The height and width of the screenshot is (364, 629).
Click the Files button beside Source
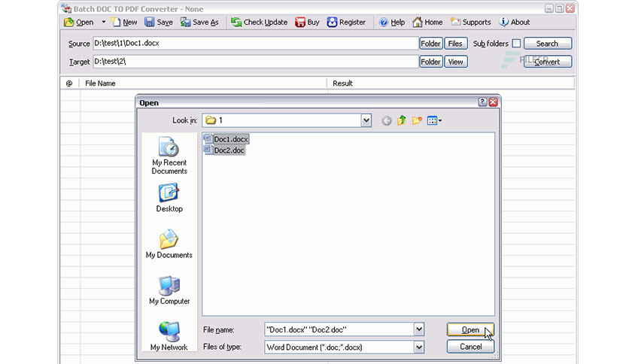tap(456, 44)
